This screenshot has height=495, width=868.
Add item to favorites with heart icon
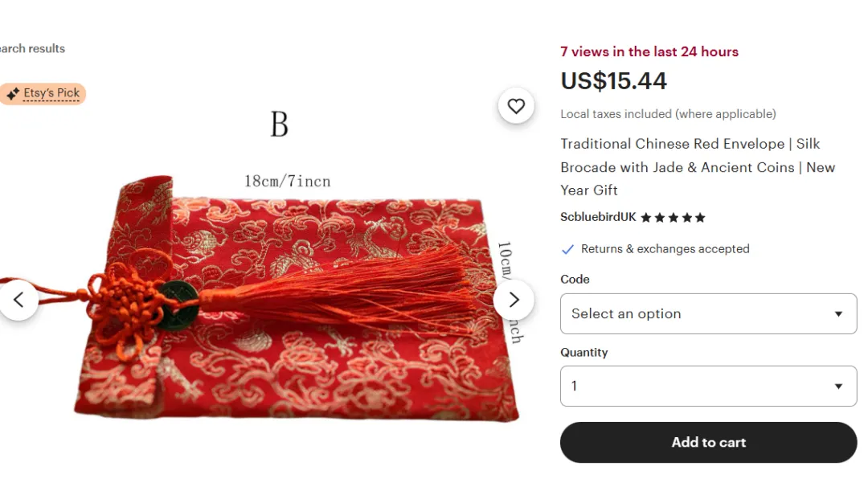tap(516, 106)
